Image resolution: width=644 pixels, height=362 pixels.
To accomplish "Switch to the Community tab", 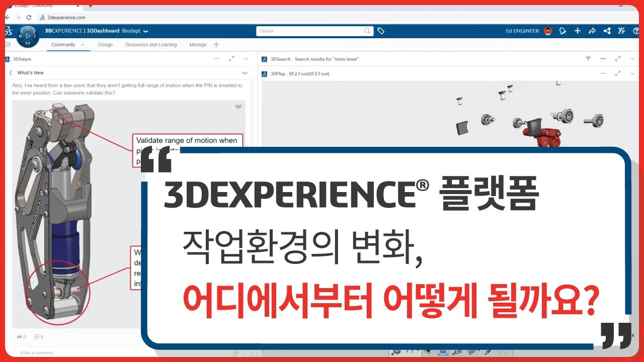I will [x=63, y=45].
